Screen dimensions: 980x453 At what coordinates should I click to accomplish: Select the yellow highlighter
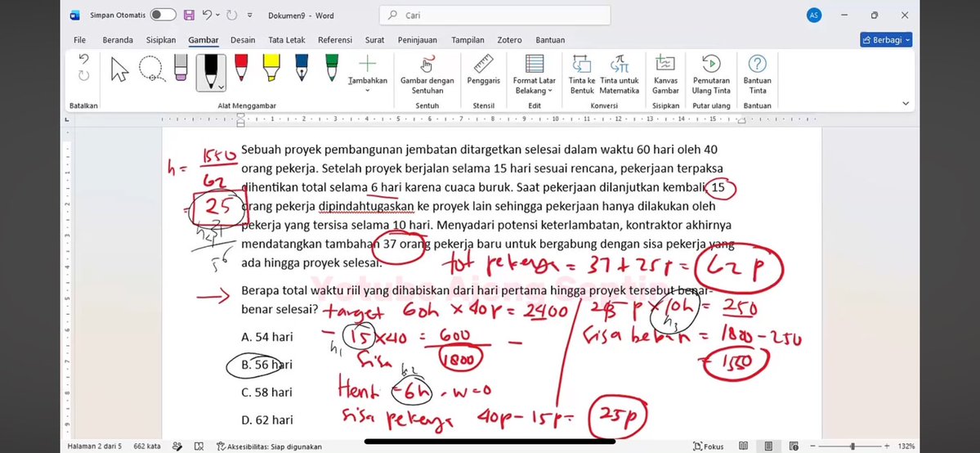271,67
